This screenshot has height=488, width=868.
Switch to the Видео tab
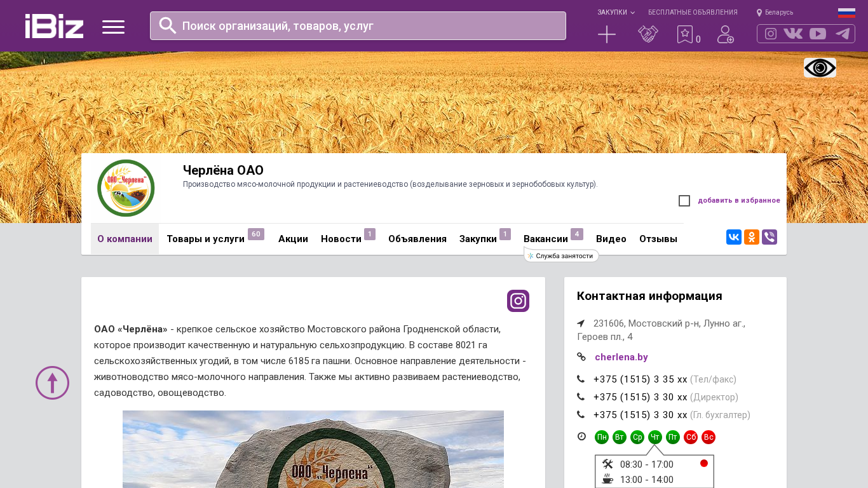pos(611,239)
